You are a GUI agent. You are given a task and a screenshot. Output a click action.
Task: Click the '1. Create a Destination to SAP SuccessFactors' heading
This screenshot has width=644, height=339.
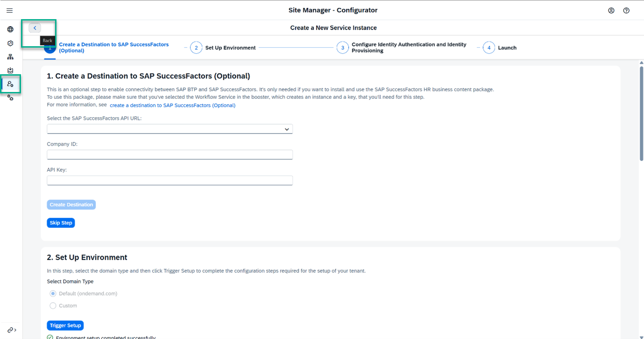(148, 76)
